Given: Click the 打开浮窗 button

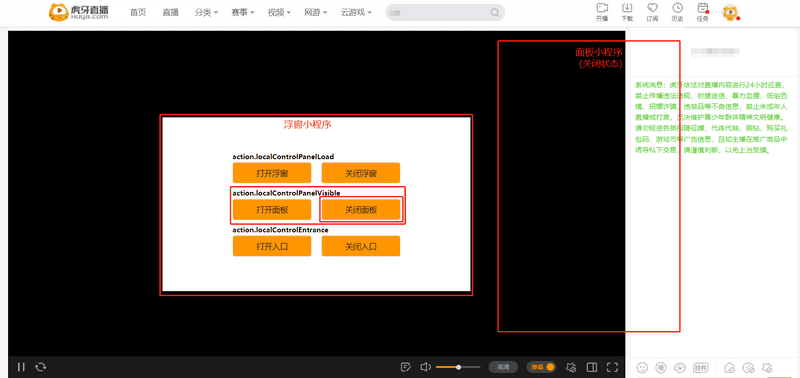Looking at the screenshot, I should pos(272,173).
